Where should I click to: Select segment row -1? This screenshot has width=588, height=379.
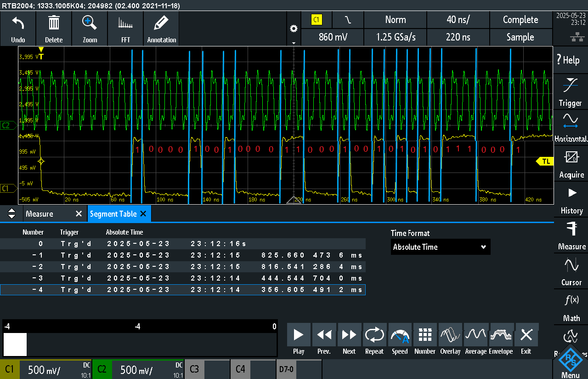pos(183,255)
